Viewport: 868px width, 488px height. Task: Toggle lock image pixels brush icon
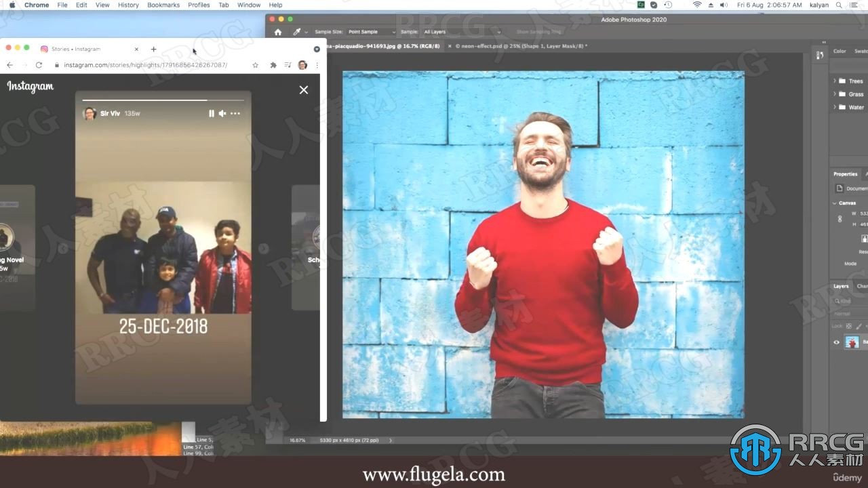point(858,326)
